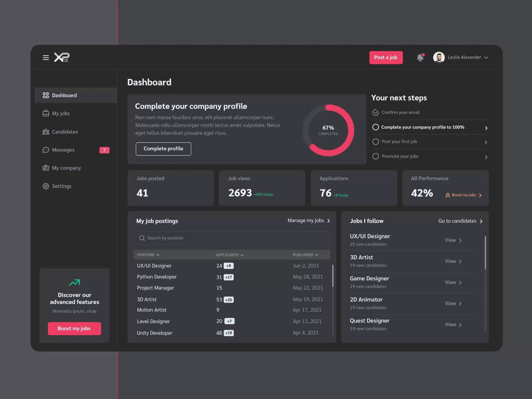
Task: Open the notifications bell
Action: point(420,58)
